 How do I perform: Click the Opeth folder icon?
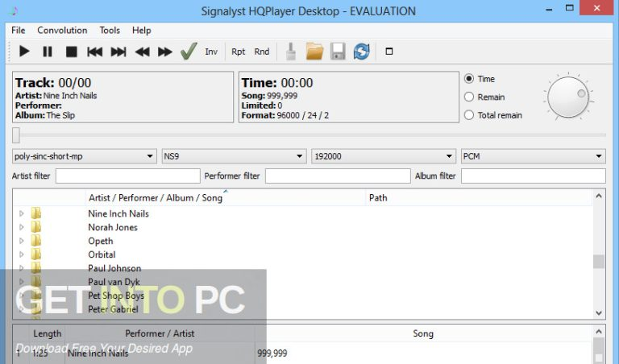36,240
